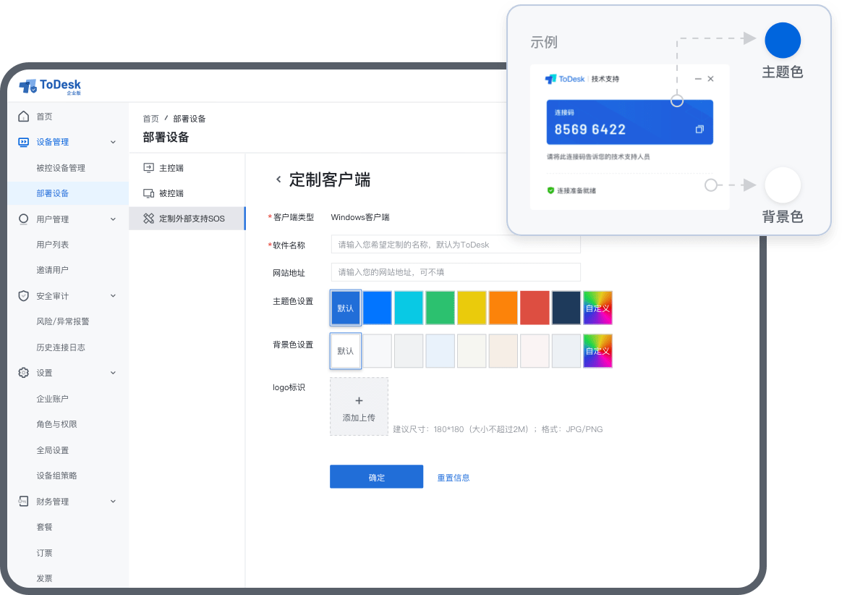Open 被控设备管理 in the sidebar
The image size is (868, 595).
tap(61, 168)
